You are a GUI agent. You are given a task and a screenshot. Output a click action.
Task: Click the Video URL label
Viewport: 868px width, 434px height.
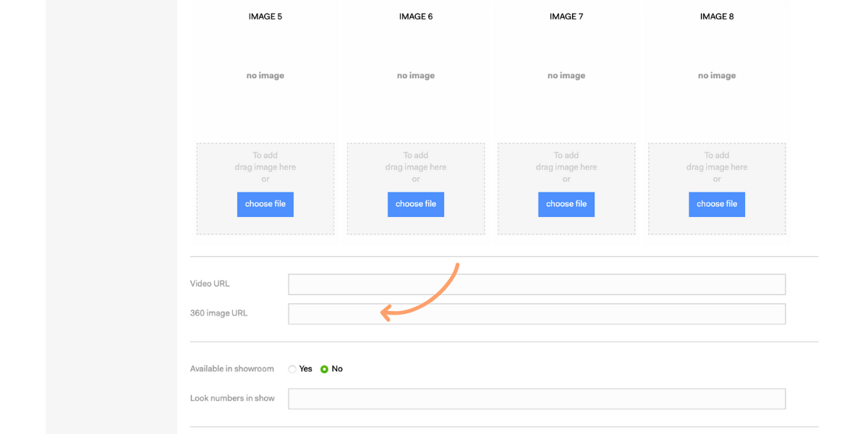tap(210, 284)
